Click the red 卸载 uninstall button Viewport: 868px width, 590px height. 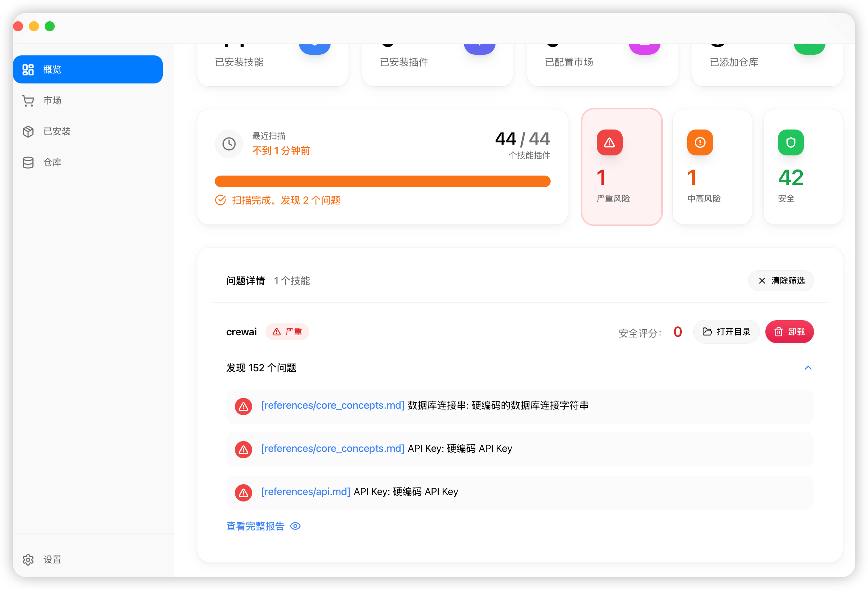coord(789,332)
